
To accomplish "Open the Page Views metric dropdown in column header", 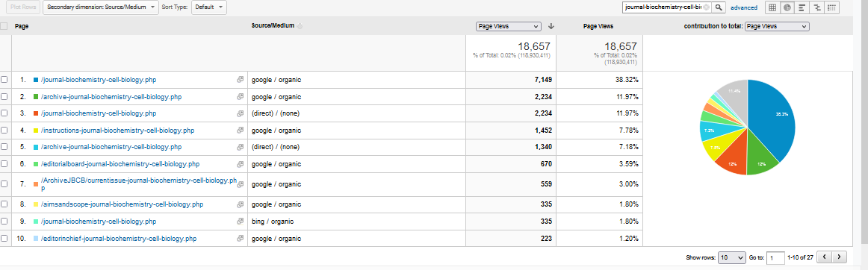I will click(x=508, y=26).
